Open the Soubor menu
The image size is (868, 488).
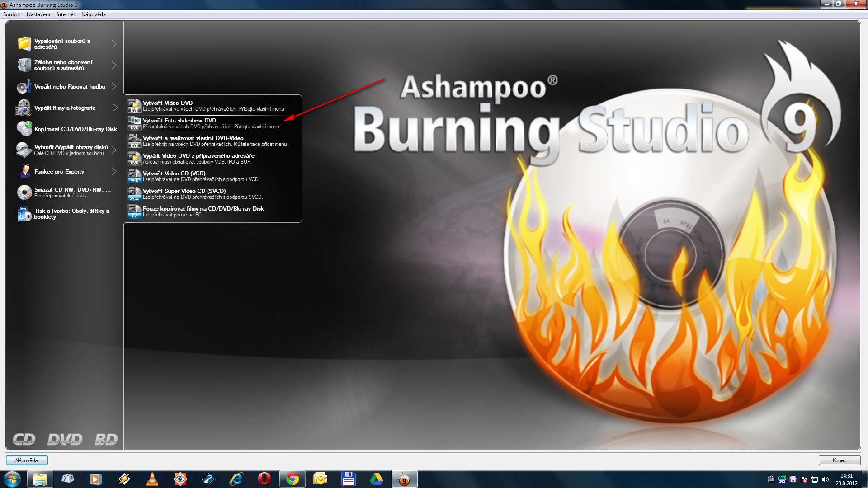coord(12,14)
